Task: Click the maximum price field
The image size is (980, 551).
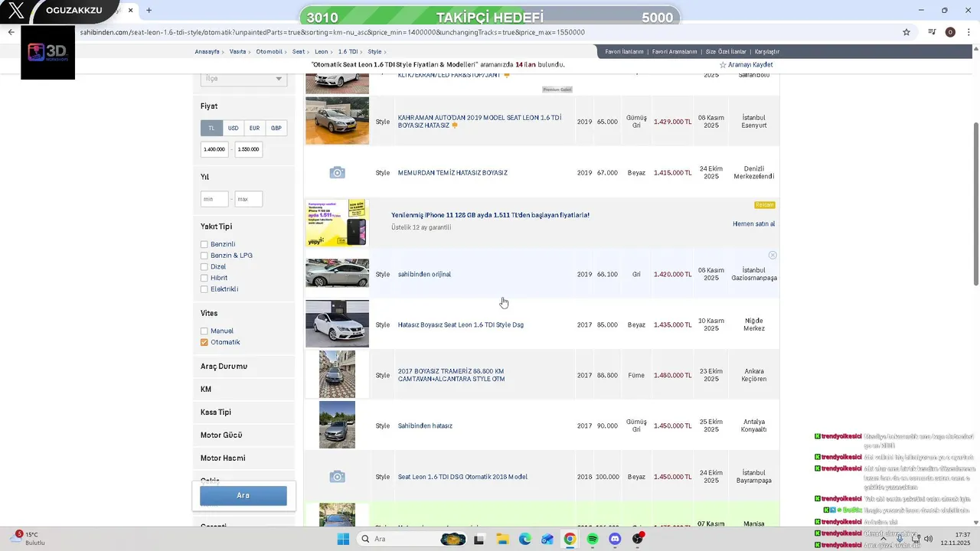Action: 248,149
